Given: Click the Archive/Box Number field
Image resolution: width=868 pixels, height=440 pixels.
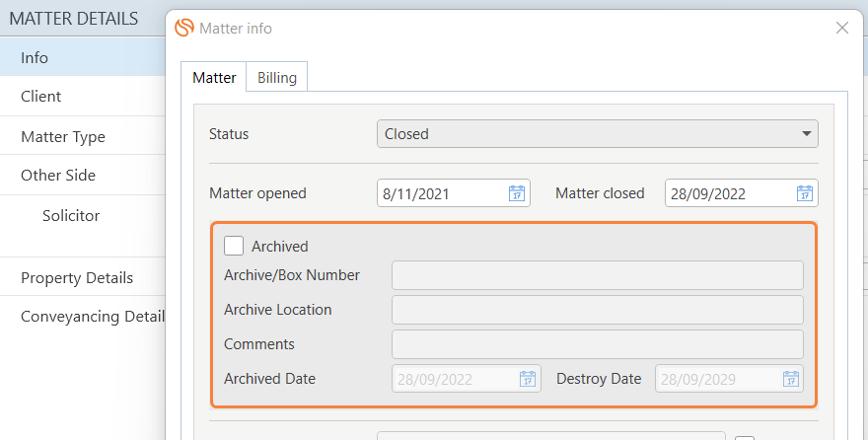Looking at the screenshot, I should pyautogui.click(x=597, y=275).
